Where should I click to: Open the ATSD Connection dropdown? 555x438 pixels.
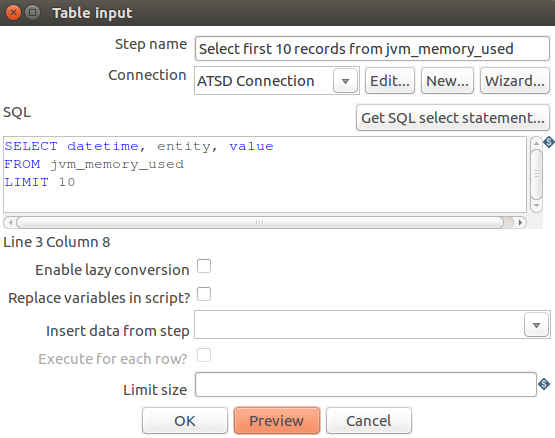345,81
